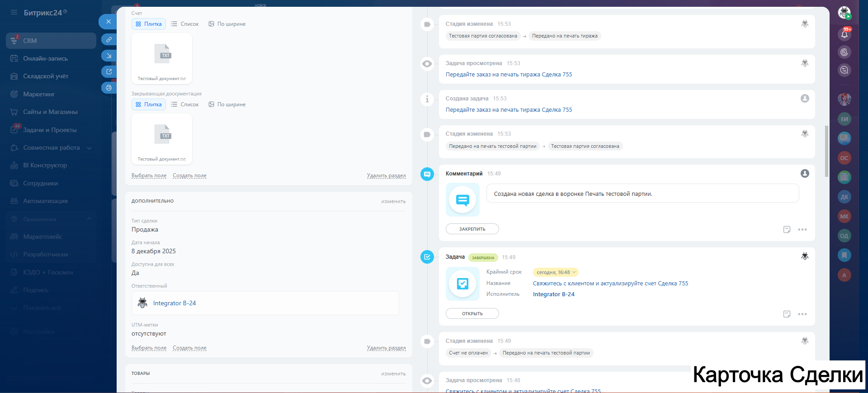868x393 pixels.
Task: Open the Тестовый документ.txt thumbnail under Счет
Action: (162, 58)
